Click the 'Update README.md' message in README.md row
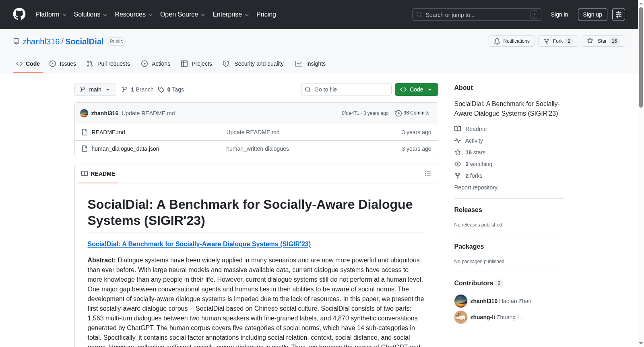The width and height of the screenshot is (644, 347). tap(253, 132)
